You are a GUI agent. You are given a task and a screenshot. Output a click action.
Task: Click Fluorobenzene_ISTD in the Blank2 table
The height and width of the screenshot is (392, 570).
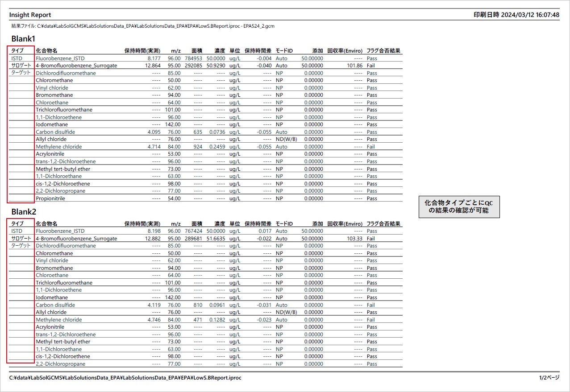click(x=60, y=231)
